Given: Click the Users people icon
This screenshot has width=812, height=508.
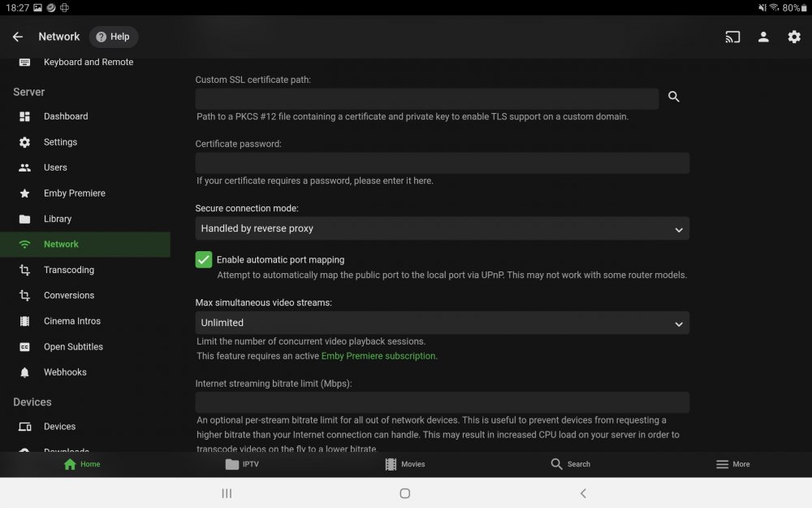Looking at the screenshot, I should coord(24,168).
